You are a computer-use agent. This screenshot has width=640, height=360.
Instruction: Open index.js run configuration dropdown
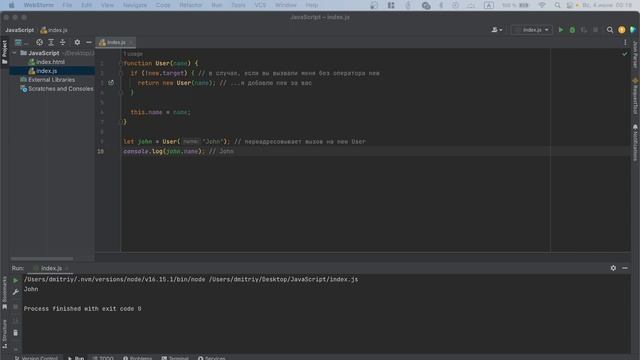tap(532, 30)
